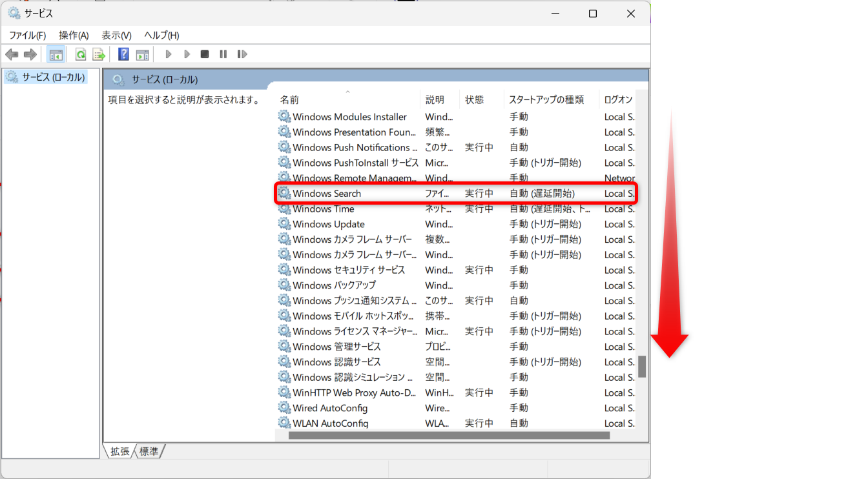
Task: Open the 表示(V) menu
Action: tap(116, 36)
